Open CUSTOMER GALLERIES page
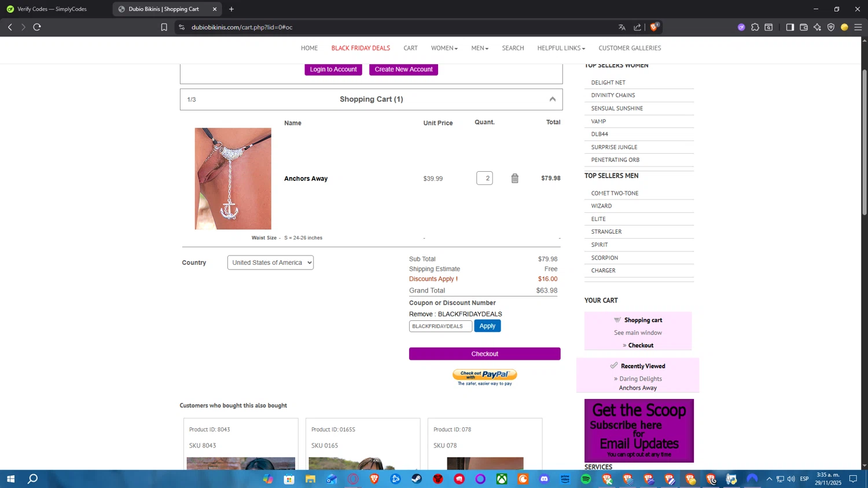This screenshot has height=488, width=868. (x=630, y=48)
